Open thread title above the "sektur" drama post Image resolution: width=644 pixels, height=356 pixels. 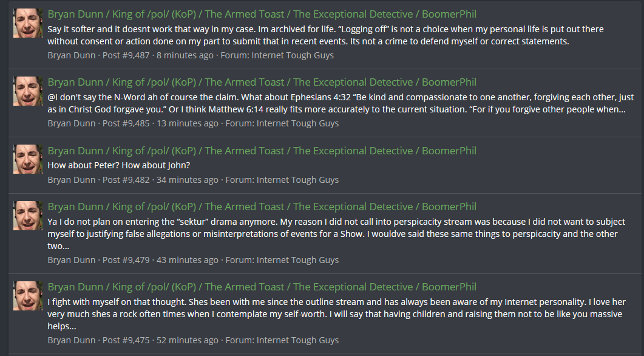[262, 207]
